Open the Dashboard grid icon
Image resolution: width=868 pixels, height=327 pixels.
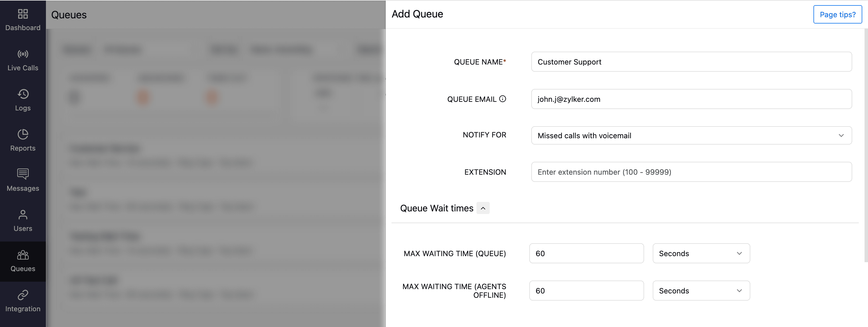[x=23, y=14]
